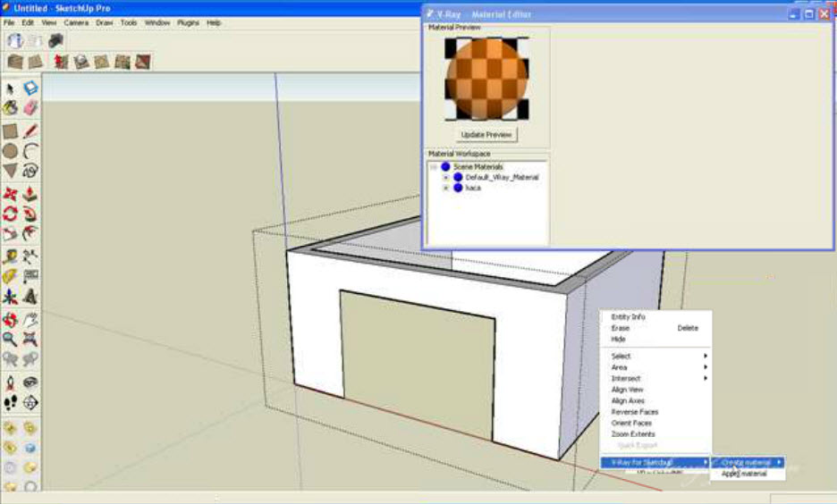Select the Follow Me tool

tap(30, 214)
